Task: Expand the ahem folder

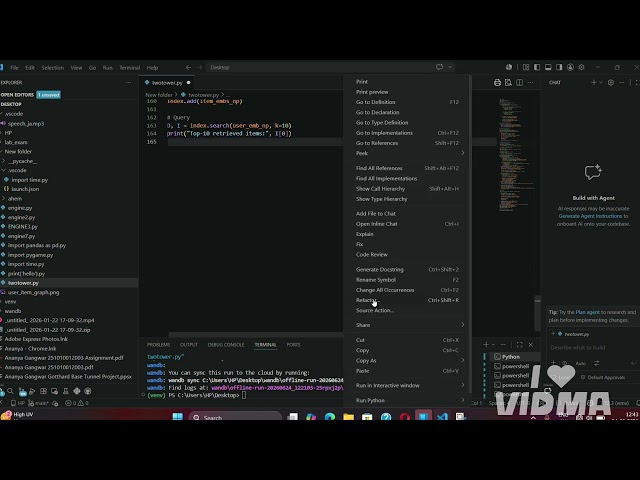Action: 15,199
